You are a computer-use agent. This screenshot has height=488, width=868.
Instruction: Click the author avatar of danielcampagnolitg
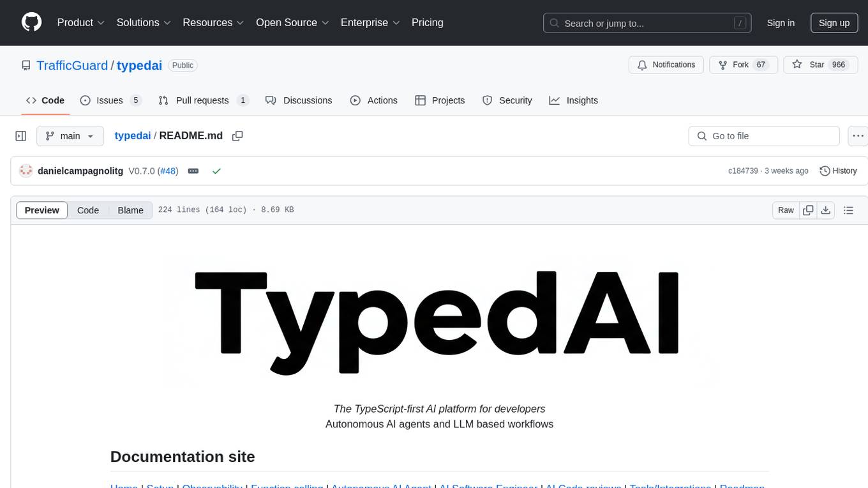26,171
